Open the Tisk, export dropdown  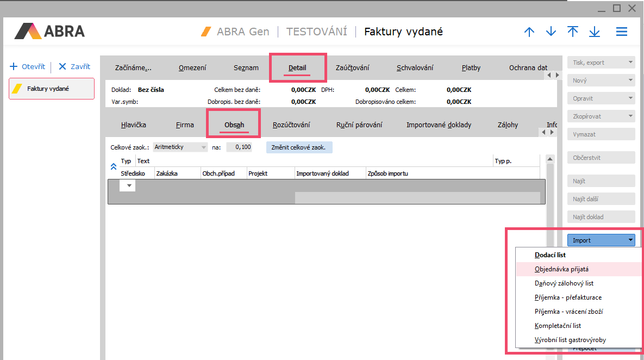[630, 63]
